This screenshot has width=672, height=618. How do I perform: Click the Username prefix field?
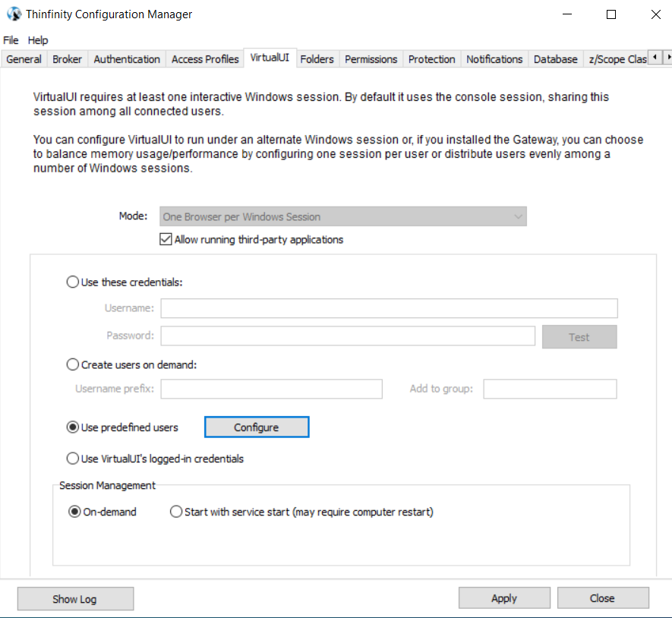[x=271, y=389]
